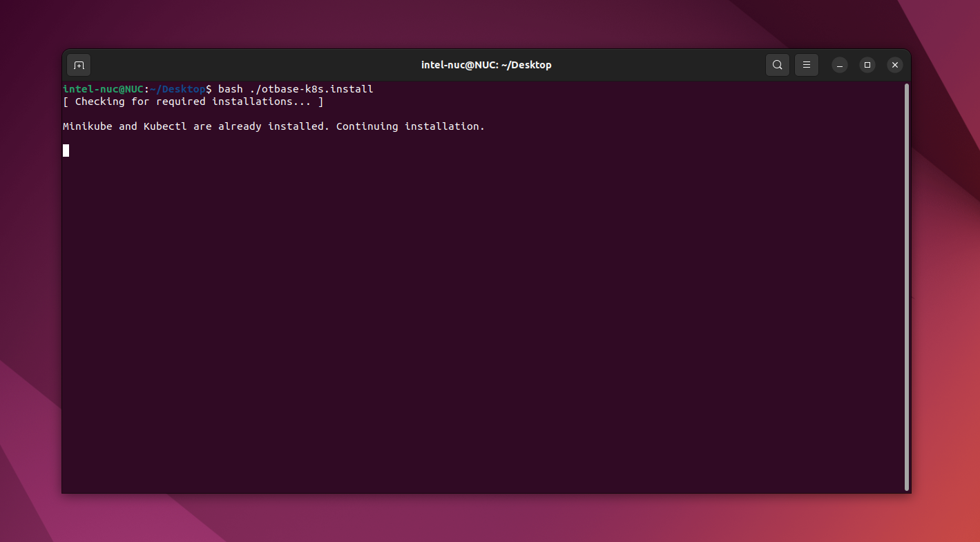Image resolution: width=980 pixels, height=542 pixels.
Task: Click the 'Checking for required installations' line
Action: tap(193, 101)
